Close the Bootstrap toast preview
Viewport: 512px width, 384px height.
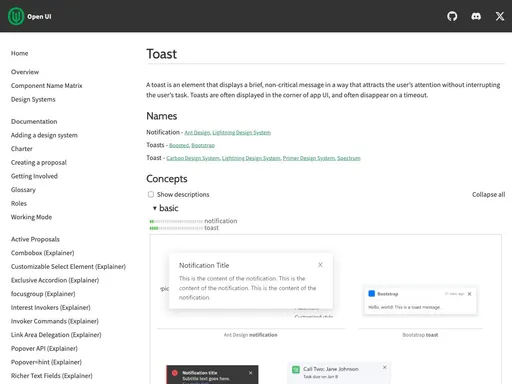click(x=469, y=294)
